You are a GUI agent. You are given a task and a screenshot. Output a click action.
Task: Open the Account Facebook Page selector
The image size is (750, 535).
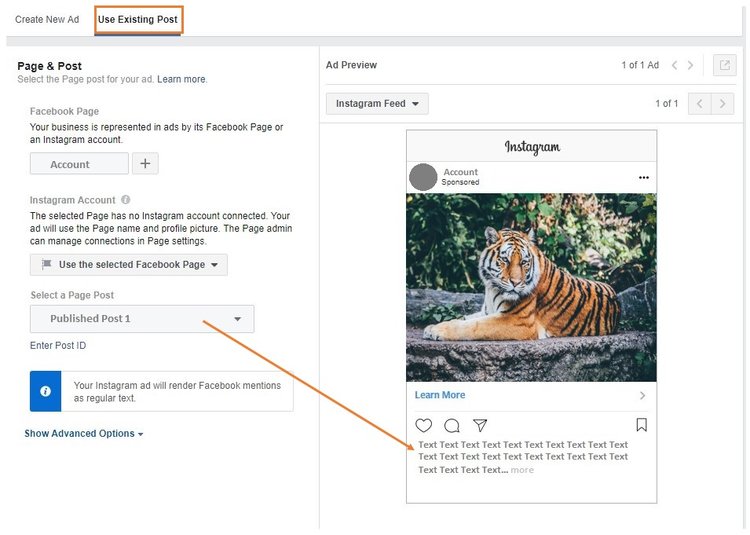pyautogui.click(x=79, y=164)
